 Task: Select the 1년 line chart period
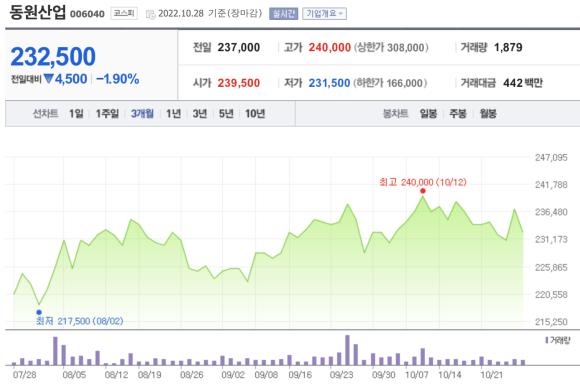point(173,114)
